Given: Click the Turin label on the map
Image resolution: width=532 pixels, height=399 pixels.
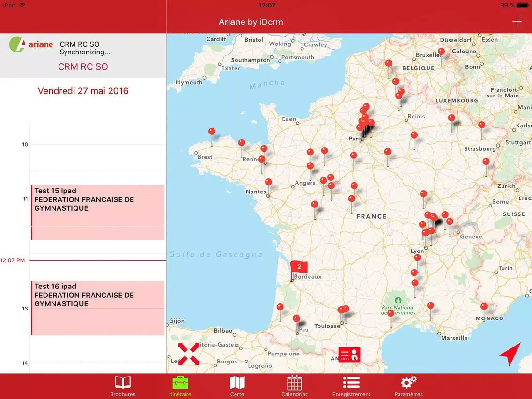Looking at the screenshot, I should pyautogui.click(x=505, y=268).
